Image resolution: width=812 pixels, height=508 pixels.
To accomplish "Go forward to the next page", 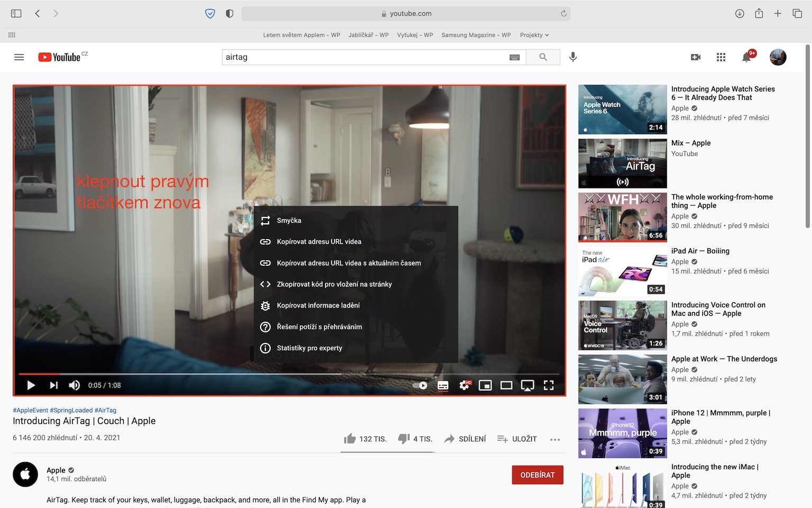I will tap(56, 14).
